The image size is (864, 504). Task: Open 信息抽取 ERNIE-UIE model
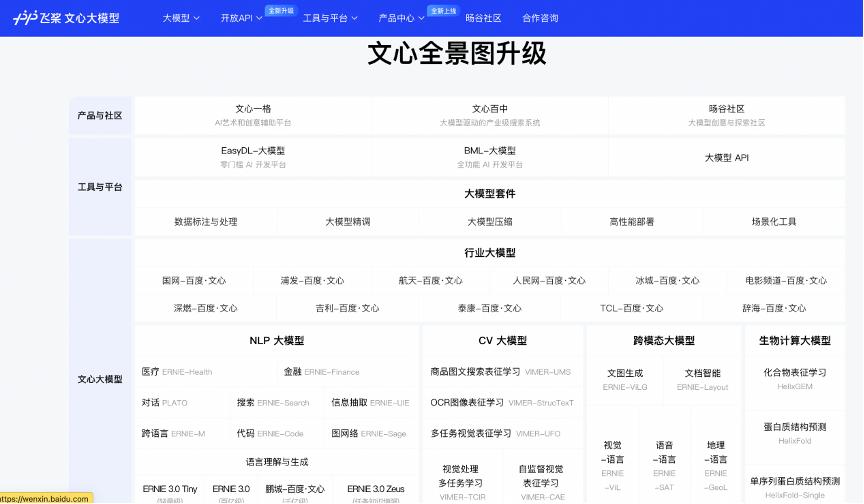[x=370, y=403]
